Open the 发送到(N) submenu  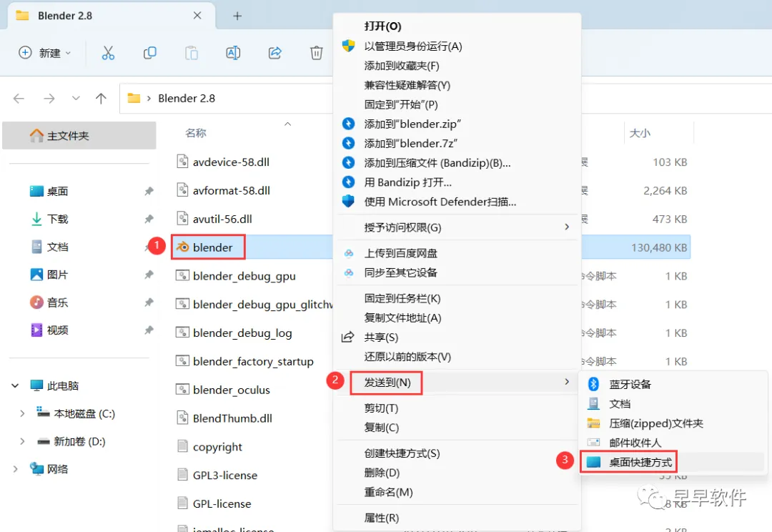pos(457,383)
